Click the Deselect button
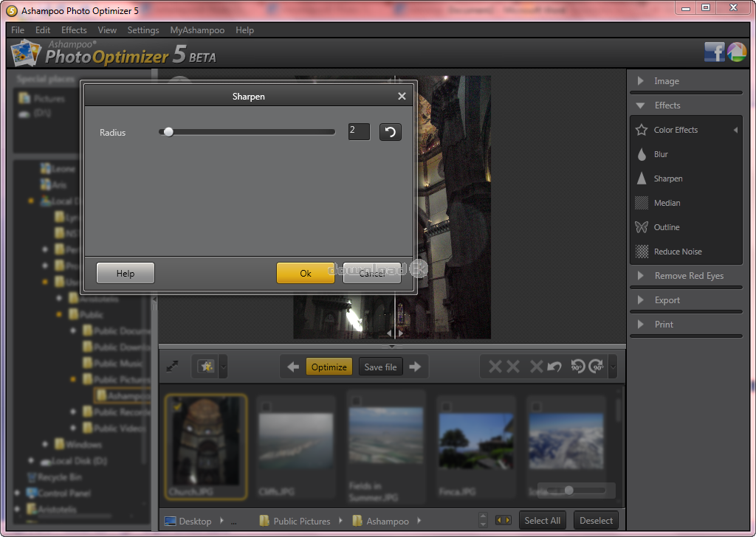Image resolution: width=756 pixels, height=537 pixels. tap(596, 521)
